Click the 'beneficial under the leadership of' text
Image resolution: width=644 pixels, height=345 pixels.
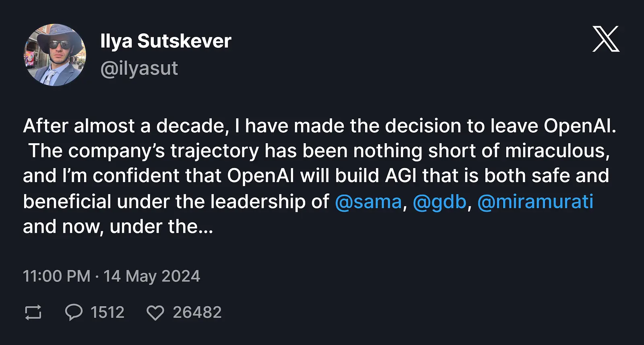tap(176, 201)
